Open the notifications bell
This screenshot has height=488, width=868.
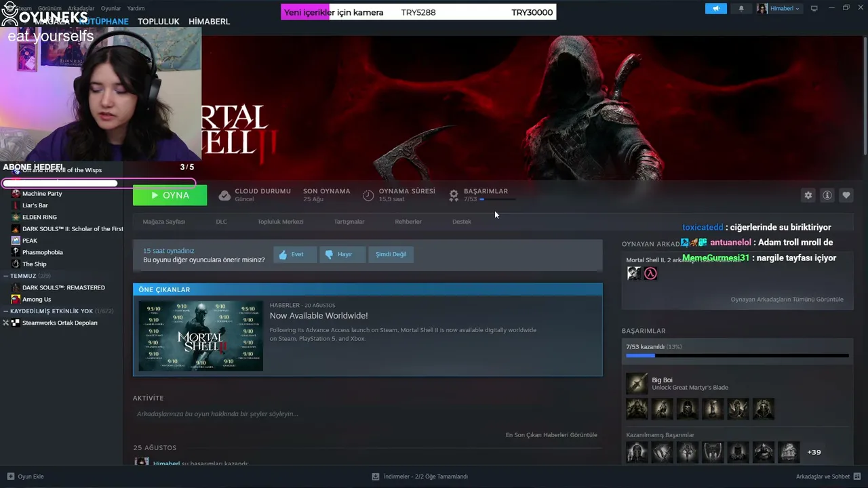point(741,9)
